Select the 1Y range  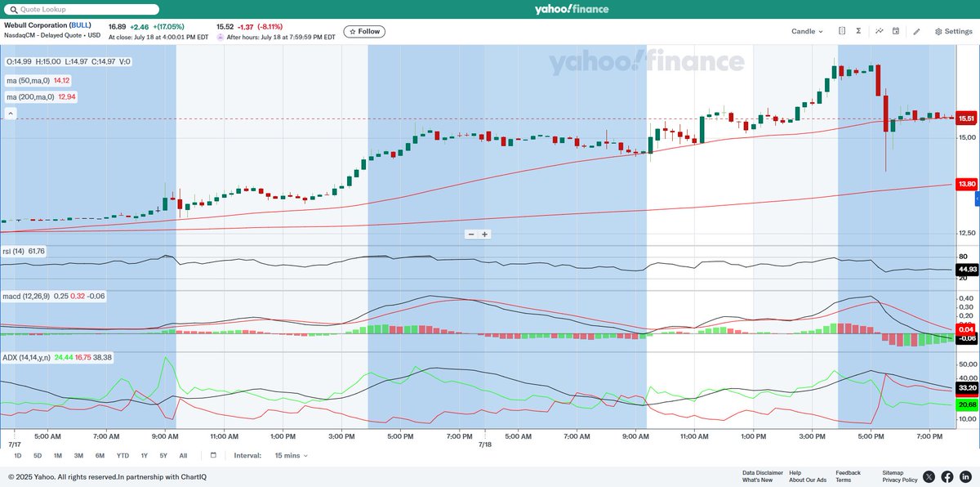point(145,455)
